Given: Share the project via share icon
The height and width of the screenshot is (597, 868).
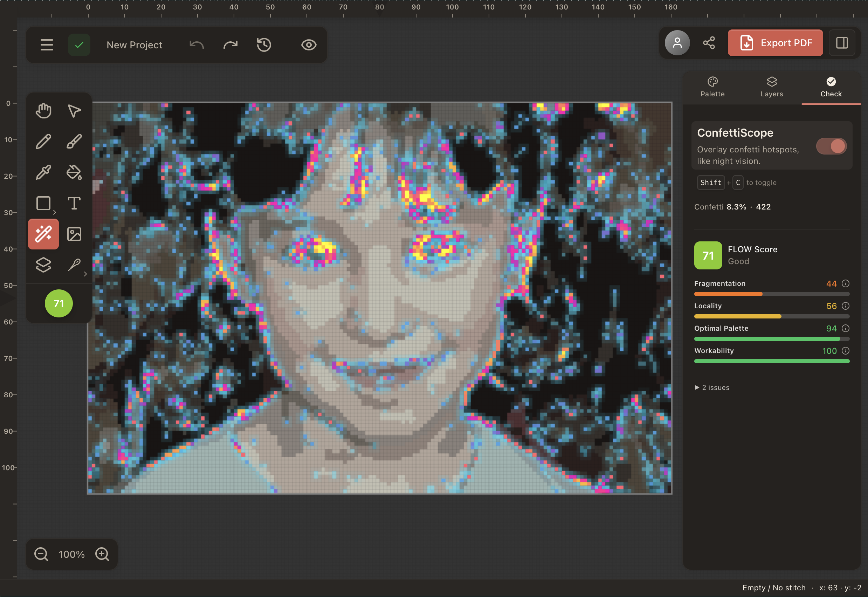Looking at the screenshot, I should click(x=709, y=43).
